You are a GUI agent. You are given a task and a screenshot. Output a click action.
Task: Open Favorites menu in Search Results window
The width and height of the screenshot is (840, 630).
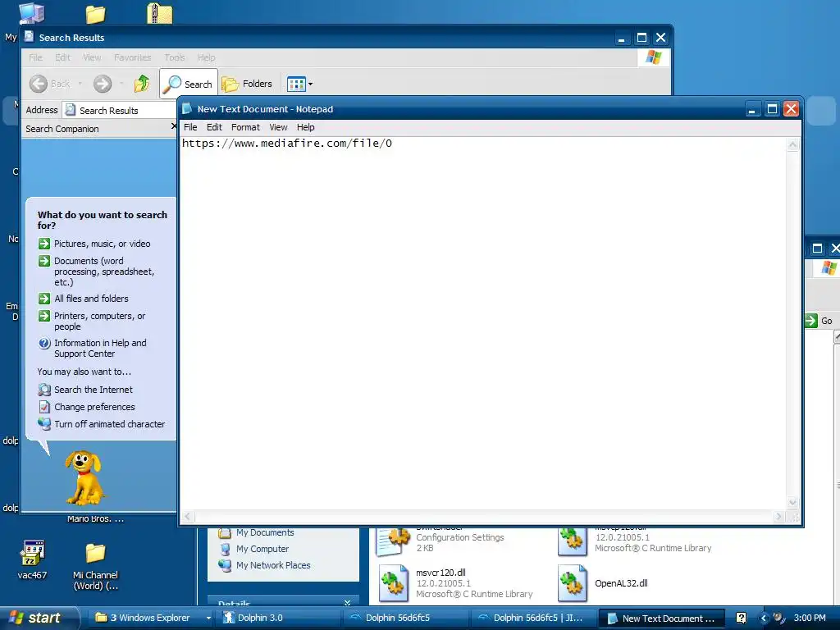tap(132, 57)
